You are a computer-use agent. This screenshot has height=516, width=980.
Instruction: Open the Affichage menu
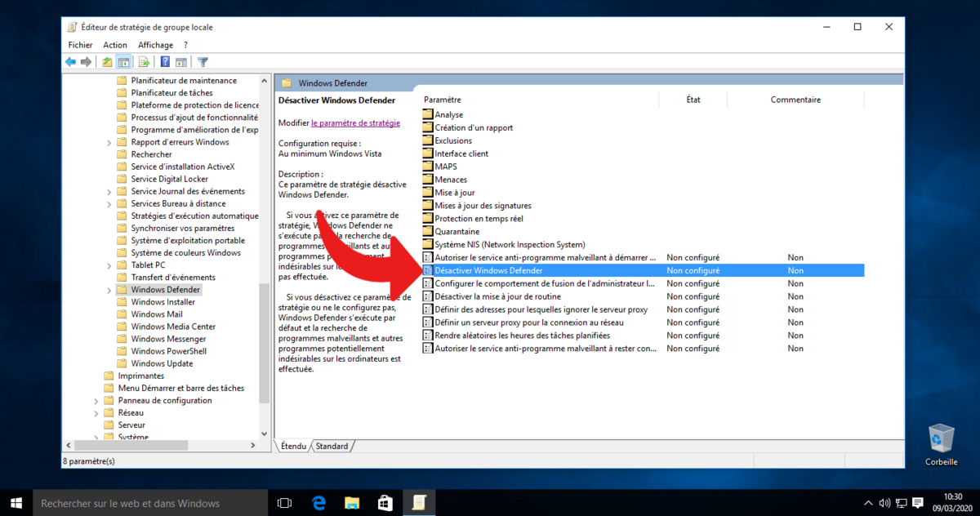coord(155,45)
